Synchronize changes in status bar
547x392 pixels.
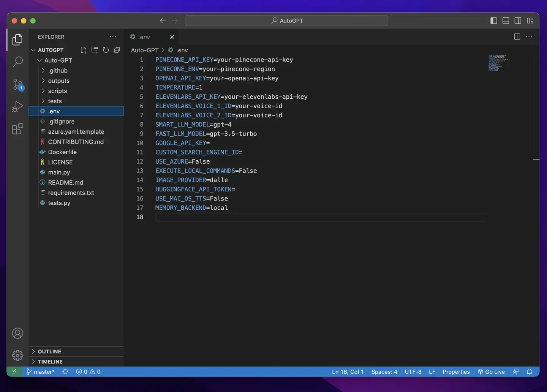[65, 371]
